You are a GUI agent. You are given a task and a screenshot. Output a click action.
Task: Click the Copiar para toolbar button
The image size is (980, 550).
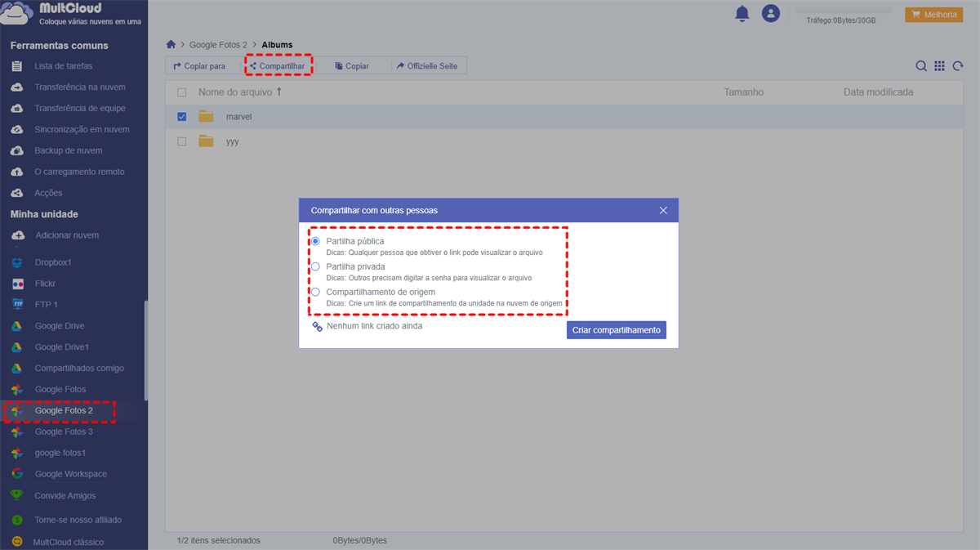coord(199,66)
